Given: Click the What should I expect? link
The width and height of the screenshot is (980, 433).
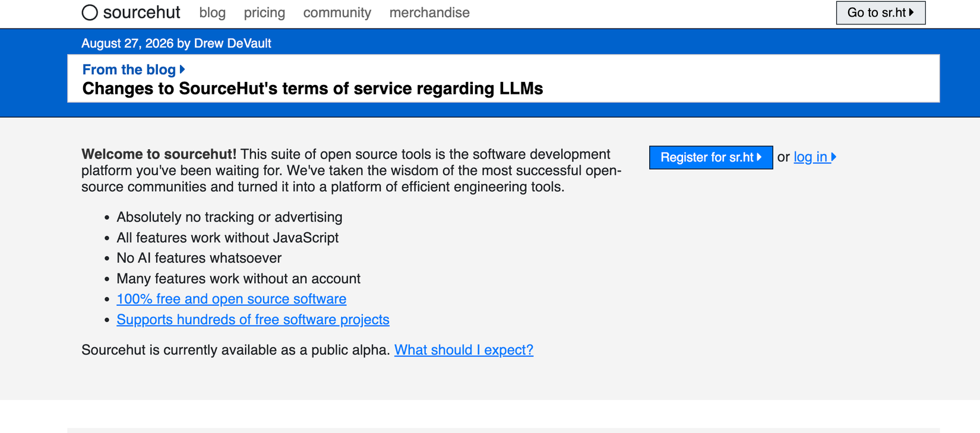Looking at the screenshot, I should (464, 350).
